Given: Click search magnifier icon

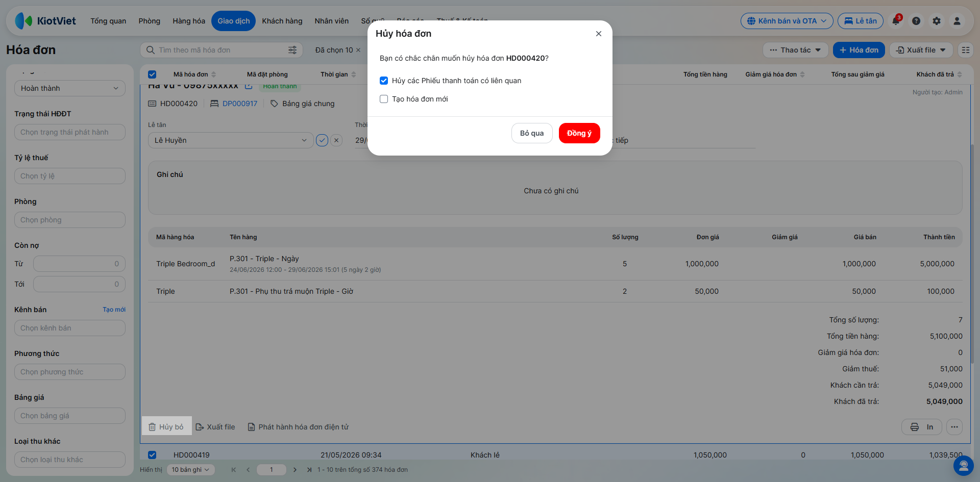Looking at the screenshot, I should (x=151, y=50).
